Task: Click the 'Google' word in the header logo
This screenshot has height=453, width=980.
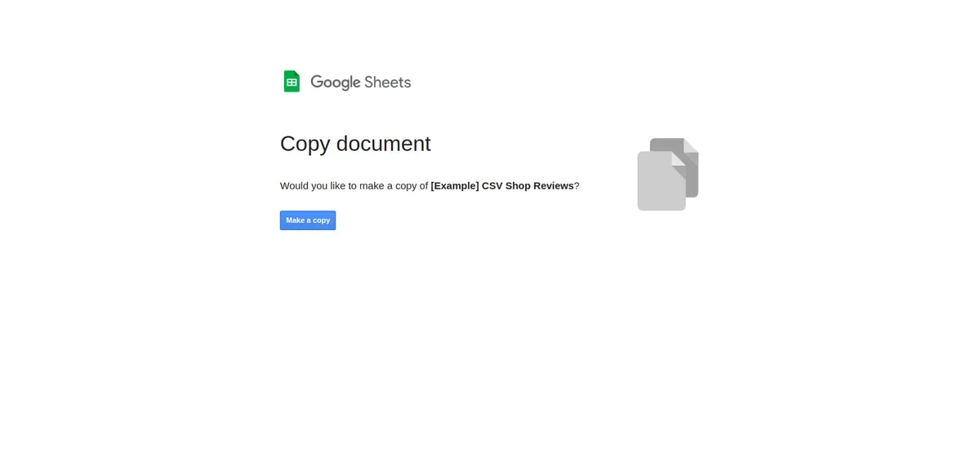Action: pos(336,82)
